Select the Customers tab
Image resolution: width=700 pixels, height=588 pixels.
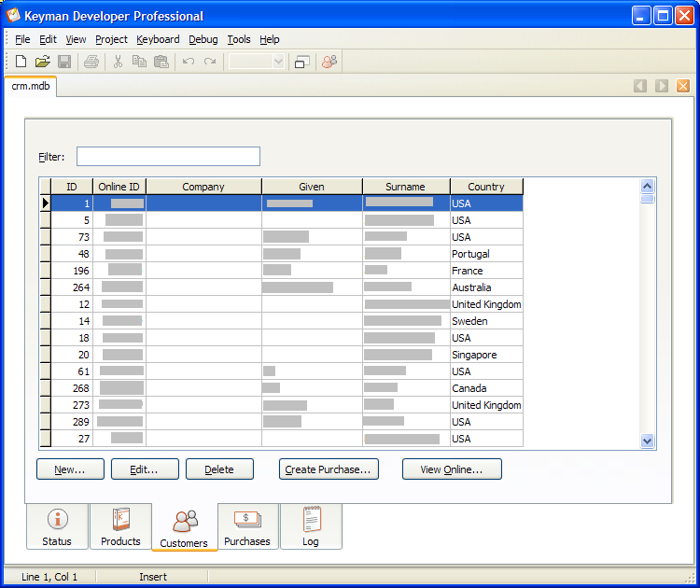tap(185, 527)
